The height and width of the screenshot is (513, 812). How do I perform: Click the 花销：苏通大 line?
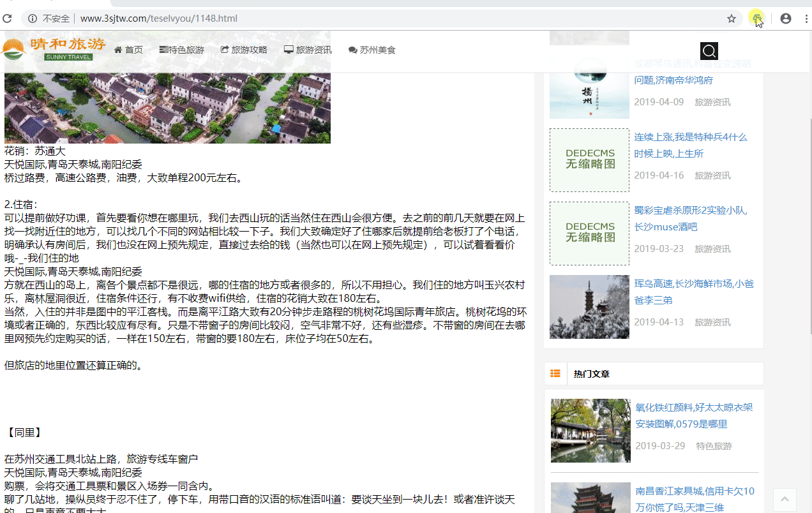35,151
